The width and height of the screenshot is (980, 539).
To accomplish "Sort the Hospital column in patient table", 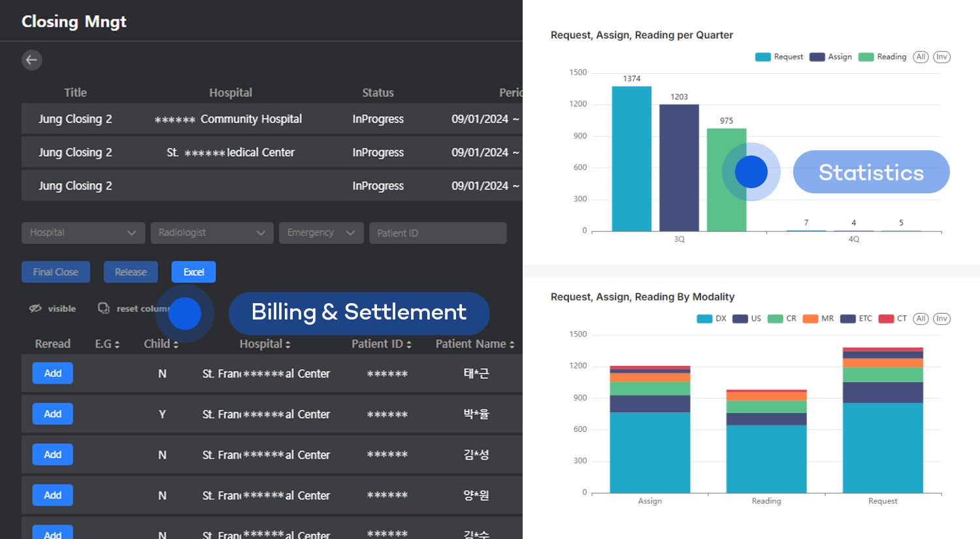I will point(287,344).
